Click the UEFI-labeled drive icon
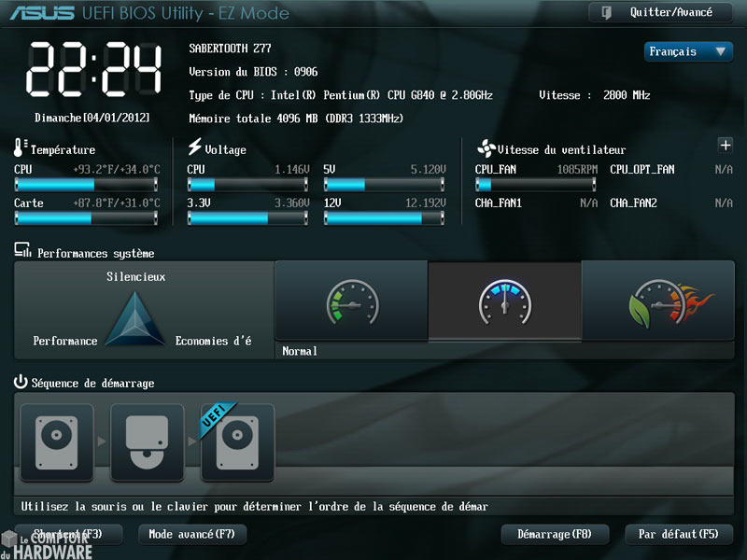 tap(237, 442)
